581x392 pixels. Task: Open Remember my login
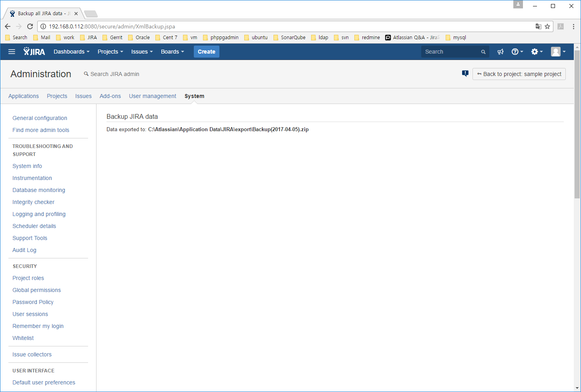[x=38, y=326]
